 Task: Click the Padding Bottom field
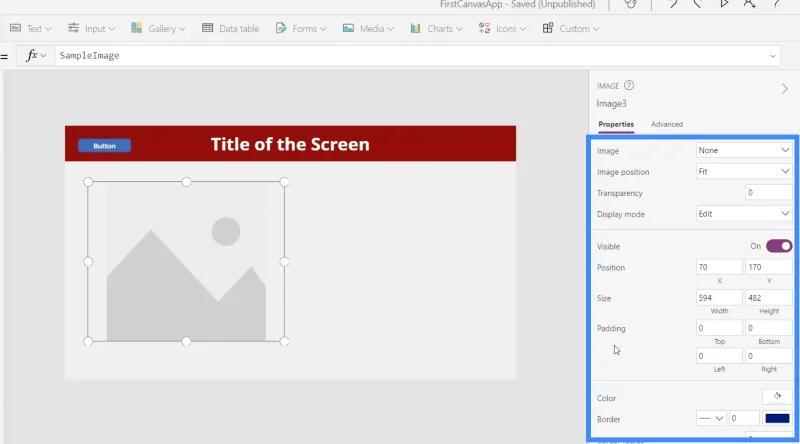click(769, 328)
